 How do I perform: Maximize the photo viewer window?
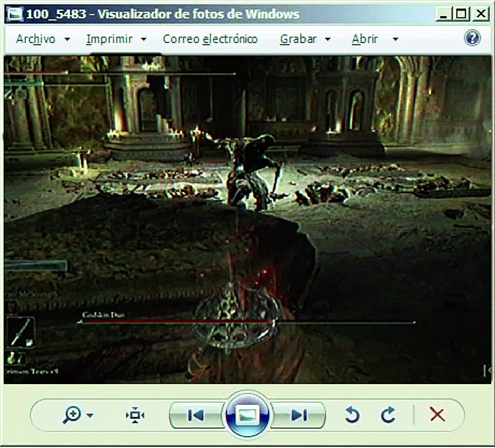click(461, 14)
